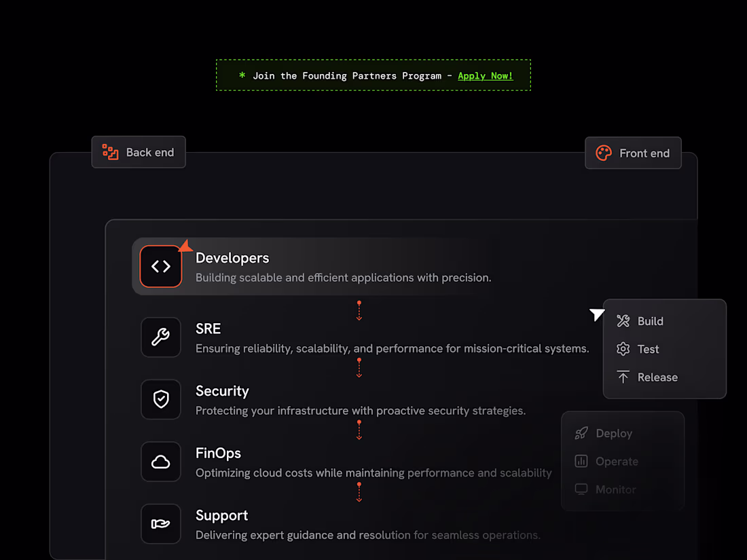
Task: Click the Build tools icon
Action: pos(623,321)
